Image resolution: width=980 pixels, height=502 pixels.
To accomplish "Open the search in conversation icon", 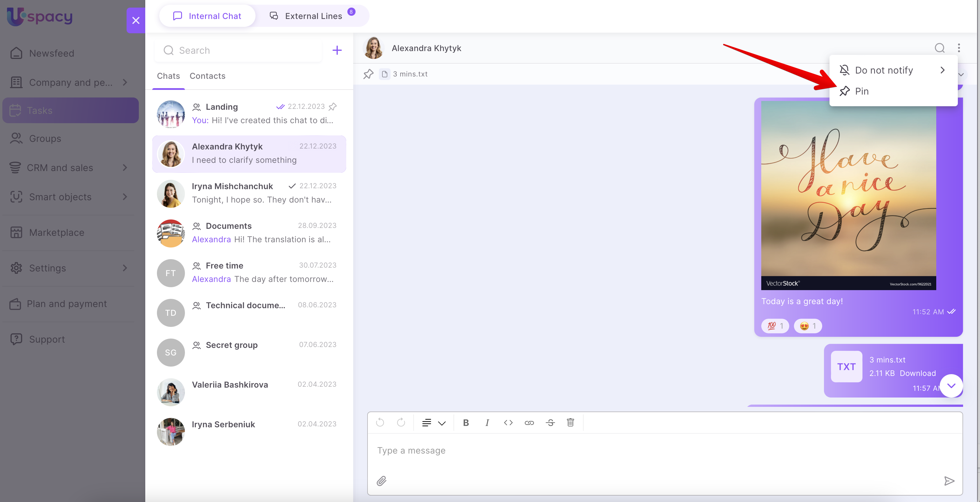I will [939, 48].
